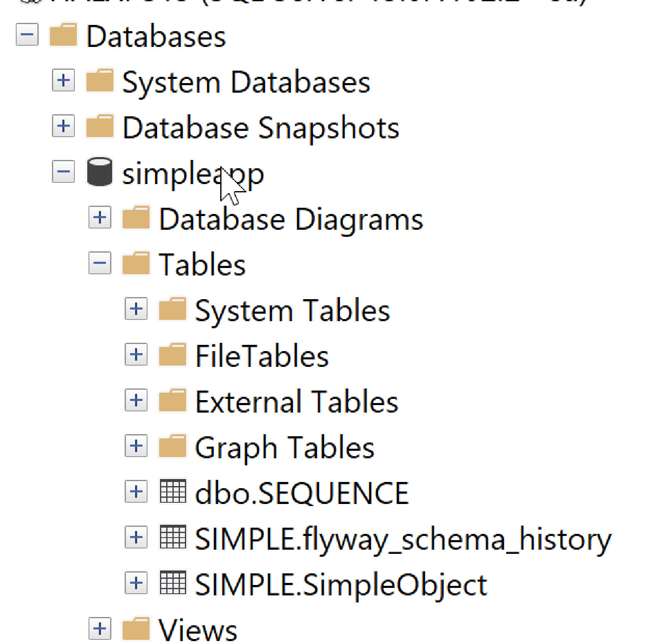Expand the Views folder node
The height and width of the screenshot is (644, 647).
pyautogui.click(x=100, y=629)
